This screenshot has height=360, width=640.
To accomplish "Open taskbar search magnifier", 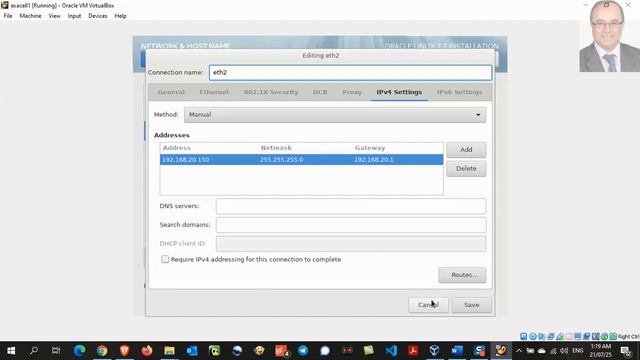I will click(34, 351).
